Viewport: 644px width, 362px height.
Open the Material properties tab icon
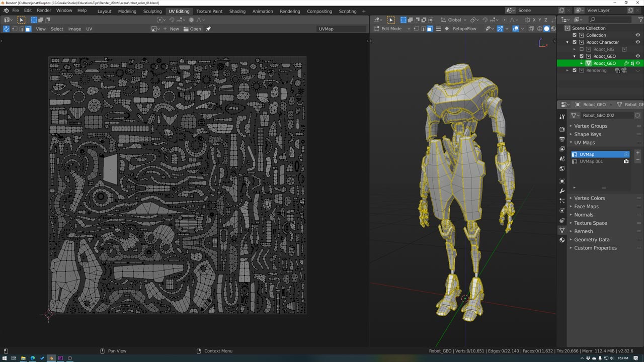point(562,240)
